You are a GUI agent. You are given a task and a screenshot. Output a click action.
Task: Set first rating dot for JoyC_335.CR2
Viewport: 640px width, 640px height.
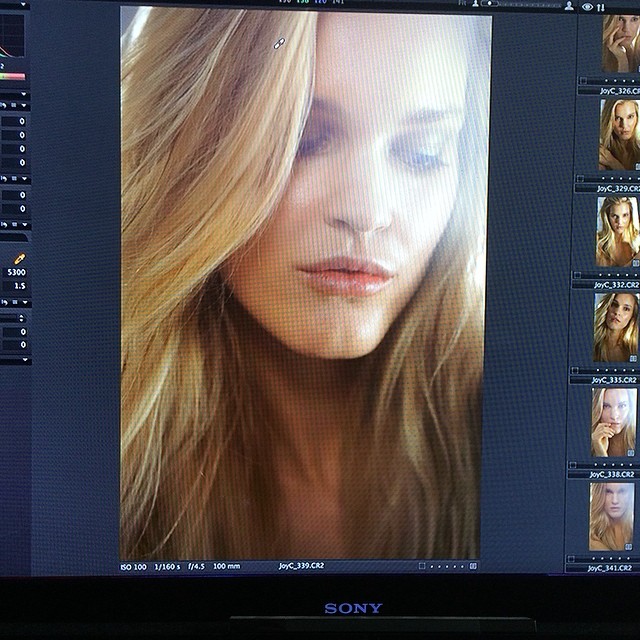(598, 370)
